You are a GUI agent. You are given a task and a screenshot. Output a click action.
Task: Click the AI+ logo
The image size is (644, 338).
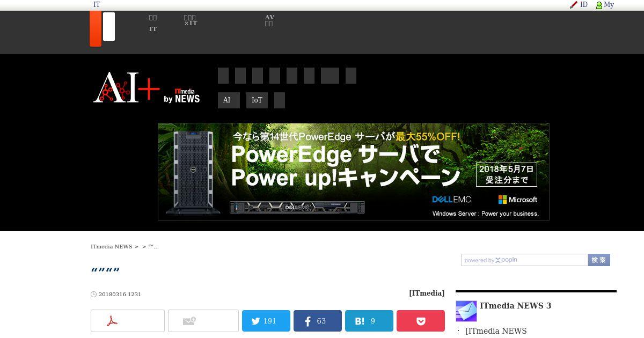(127, 87)
